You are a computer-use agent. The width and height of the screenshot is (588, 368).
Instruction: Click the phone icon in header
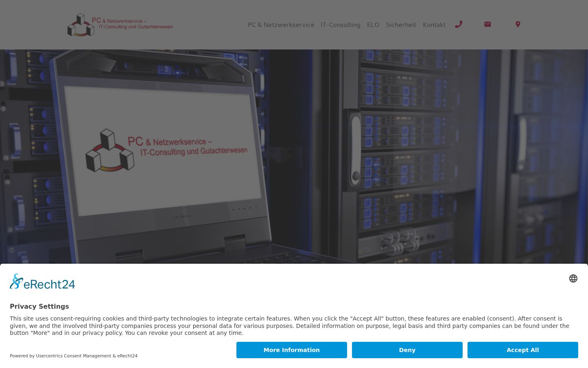459,25
